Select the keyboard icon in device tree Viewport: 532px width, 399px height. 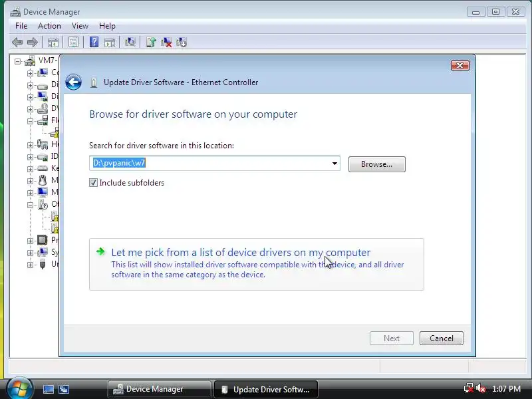pyautogui.click(x=43, y=168)
